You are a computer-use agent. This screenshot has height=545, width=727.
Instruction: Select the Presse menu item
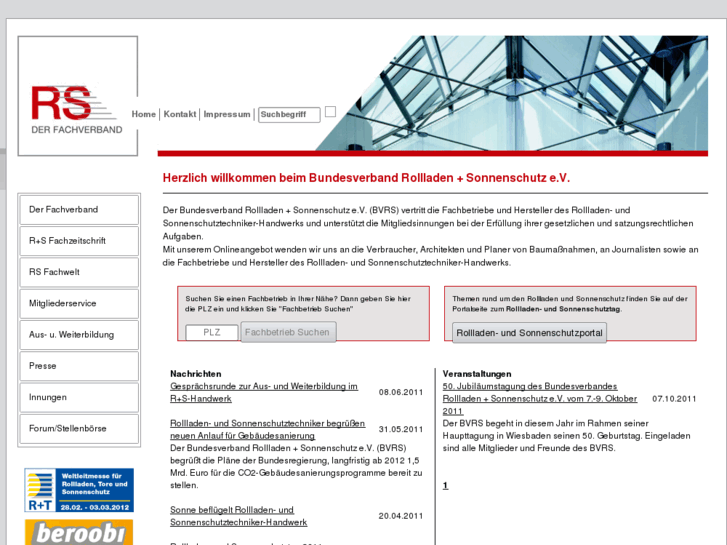(79, 366)
